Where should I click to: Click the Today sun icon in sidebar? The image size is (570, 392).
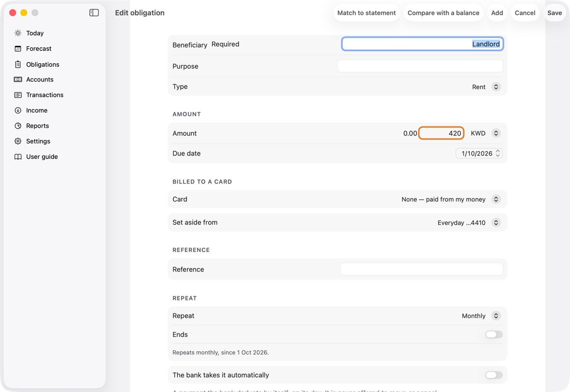pos(18,33)
